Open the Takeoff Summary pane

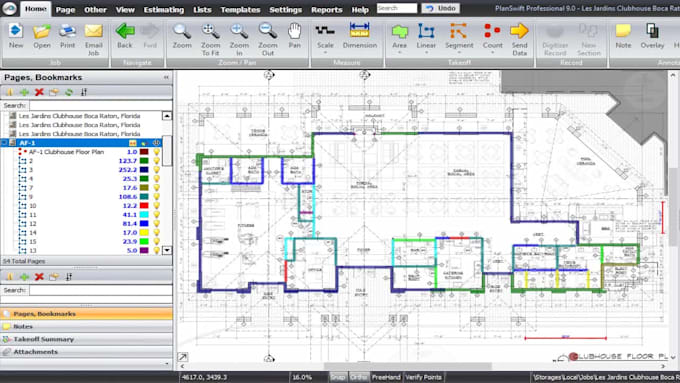86,339
